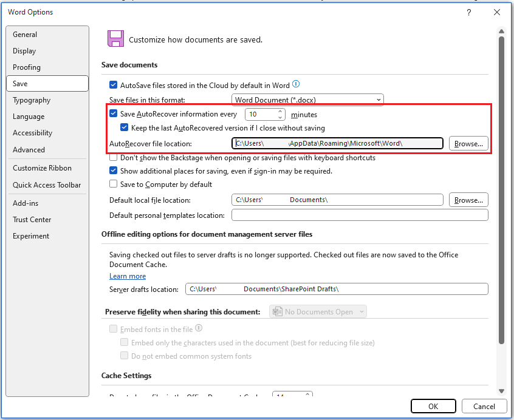Click the help question mark icon
514x420 pixels.
pyautogui.click(x=469, y=12)
